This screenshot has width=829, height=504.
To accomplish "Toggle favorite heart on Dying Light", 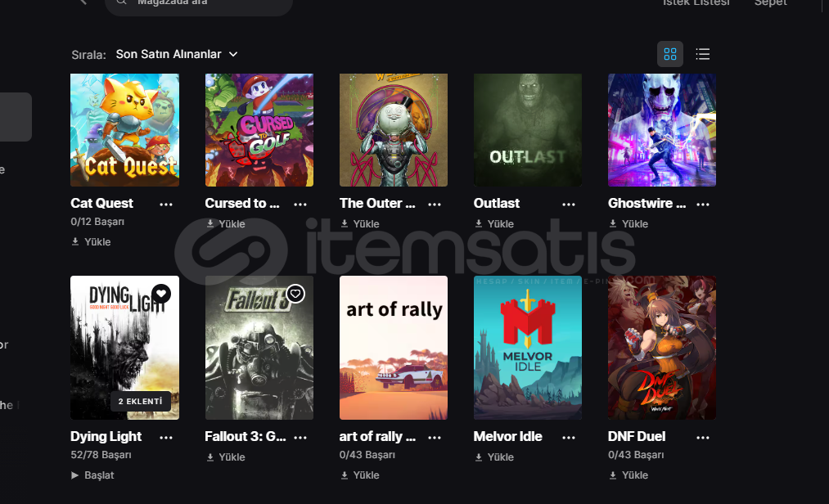I will pyautogui.click(x=161, y=294).
